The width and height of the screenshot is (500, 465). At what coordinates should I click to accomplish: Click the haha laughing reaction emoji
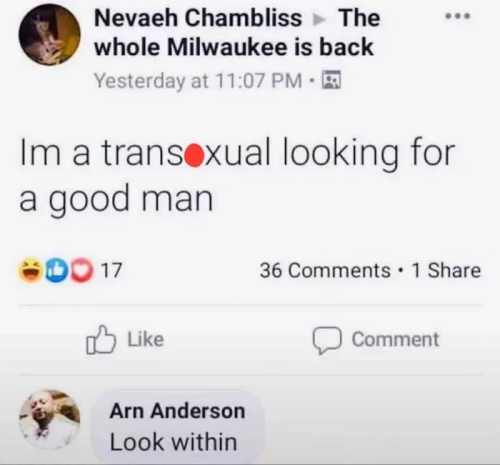click(x=29, y=270)
